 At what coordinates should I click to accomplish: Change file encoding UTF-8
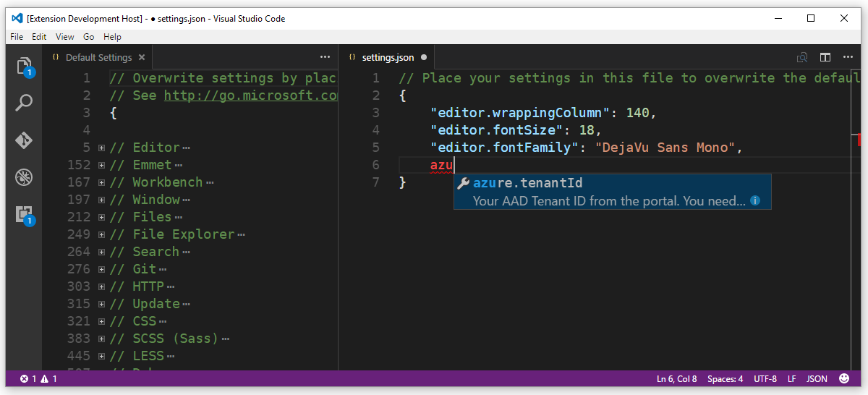click(x=765, y=378)
